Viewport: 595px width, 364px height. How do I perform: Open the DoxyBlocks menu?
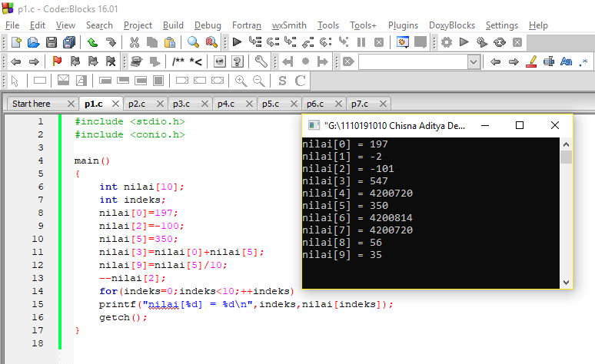coord(452,25)
